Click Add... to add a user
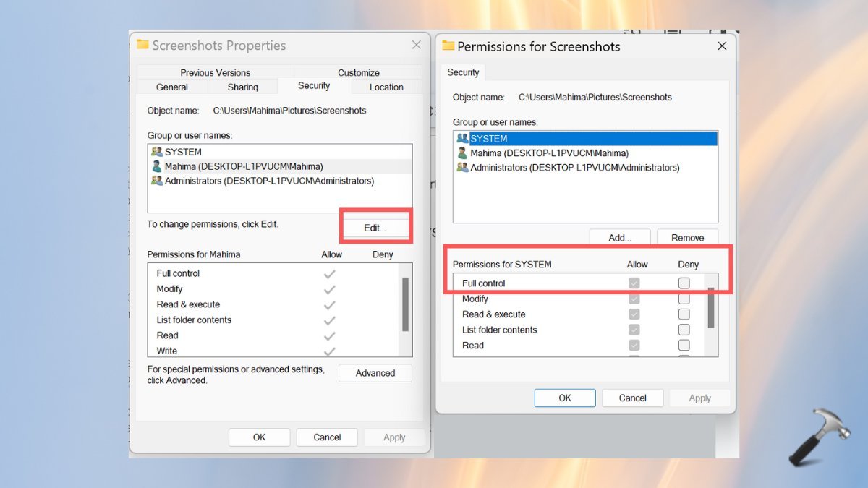868x488 pixels. pos(620,238)
